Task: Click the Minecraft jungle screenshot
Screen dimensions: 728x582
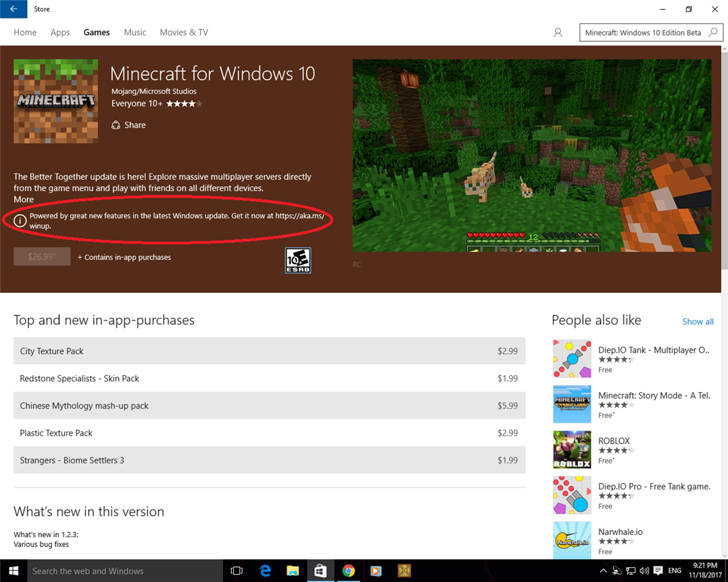Action: click(x=532, y=156)
